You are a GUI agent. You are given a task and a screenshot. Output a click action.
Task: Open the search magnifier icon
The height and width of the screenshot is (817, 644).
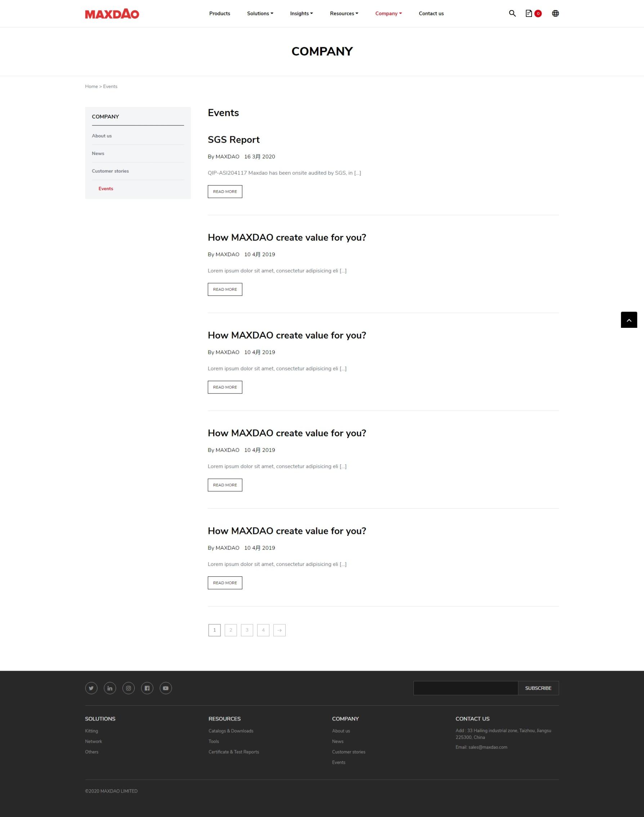click(512, 14)
